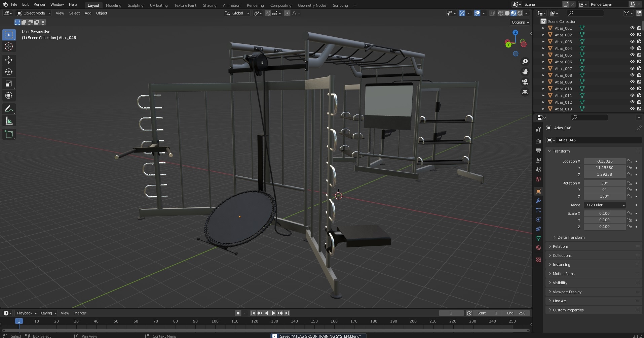Image resolution: width=644 pixels, height=338 pixels.
Task: Switch to the Sculpting workspace tab
Action: [135, 5]
